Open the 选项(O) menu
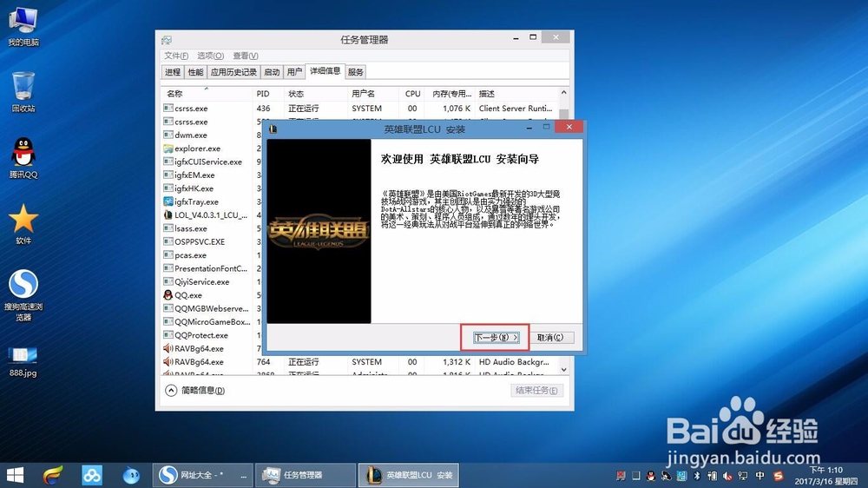 210,56
